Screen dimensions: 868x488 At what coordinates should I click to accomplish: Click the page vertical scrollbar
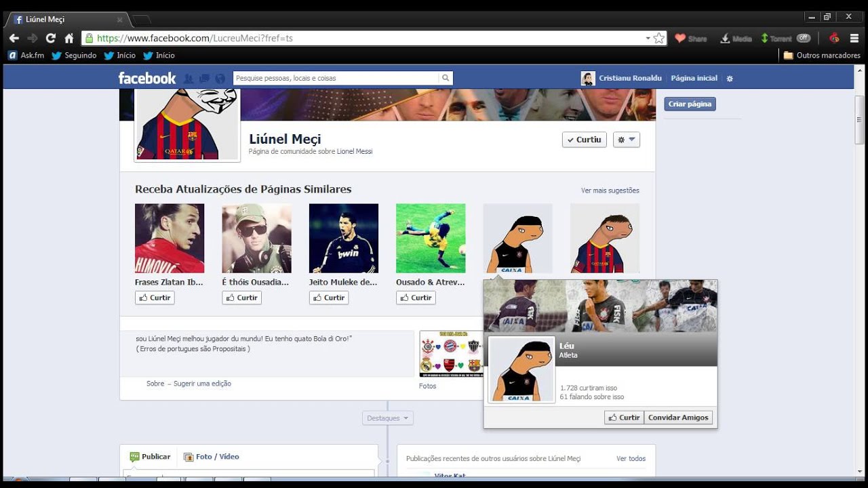(859, 120)
